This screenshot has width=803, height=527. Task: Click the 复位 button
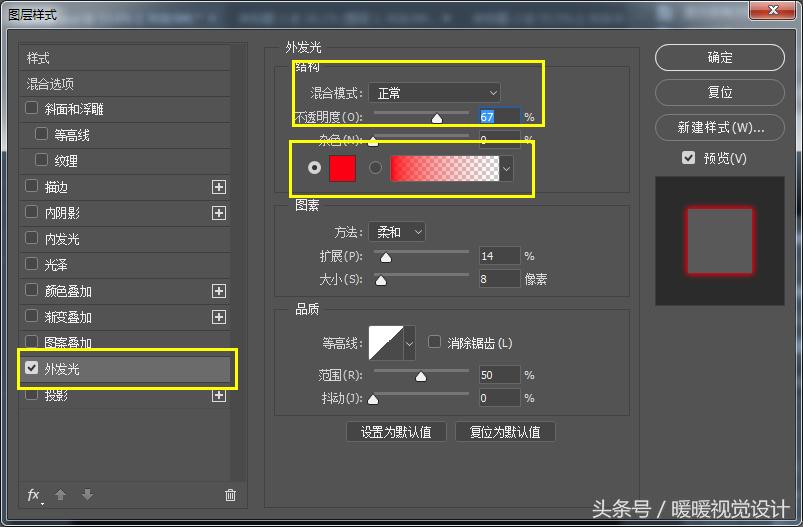tap(720, 92)
